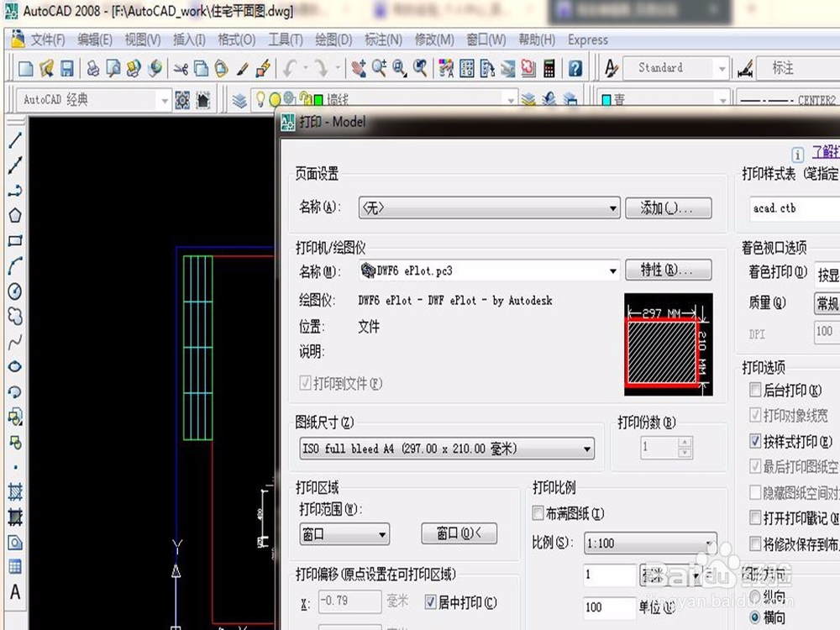The width and height of the screenshot is (840, 630).
Task: Open the 格式(O) menu
Action: point(236,39)
